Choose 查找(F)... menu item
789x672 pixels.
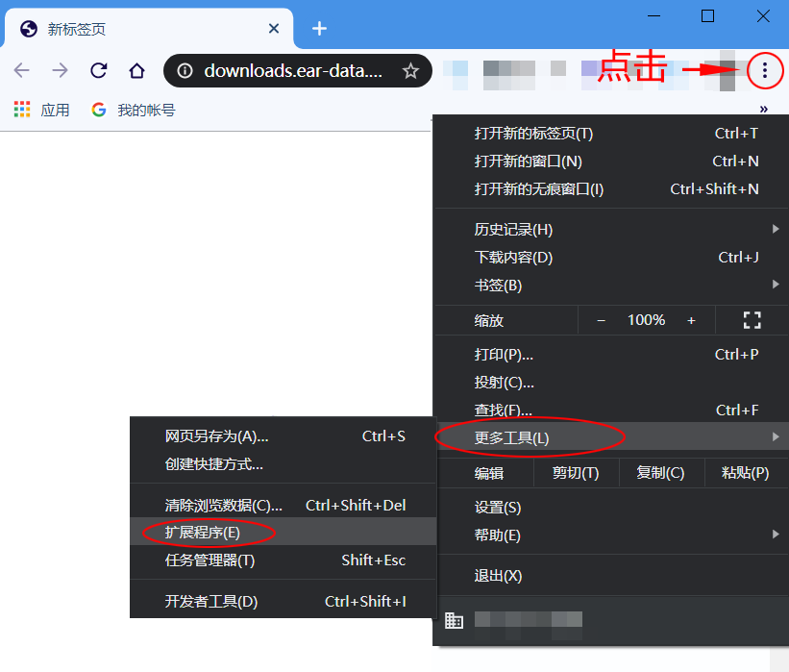pyautogui.click(x=611, y=411)
